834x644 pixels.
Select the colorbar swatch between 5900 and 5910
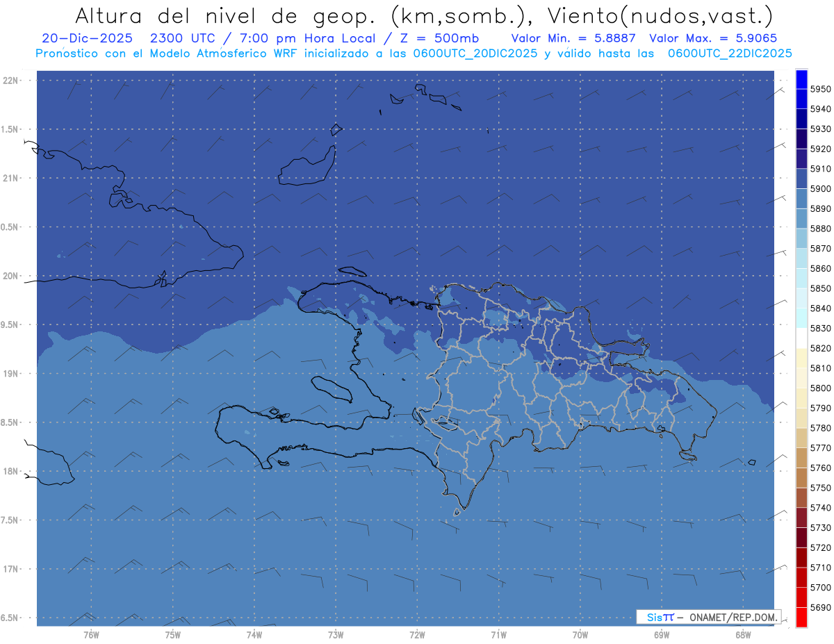pyautogui.click(x=801, y=179)
